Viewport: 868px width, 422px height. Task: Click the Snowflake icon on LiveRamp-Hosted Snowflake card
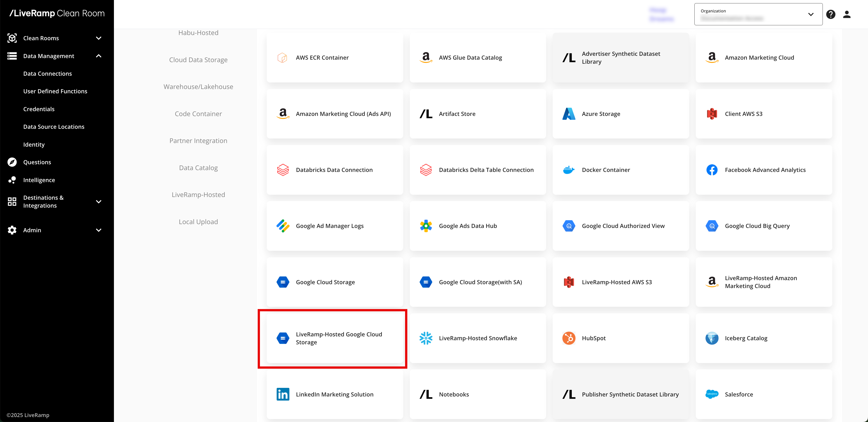tap(426, 338)
